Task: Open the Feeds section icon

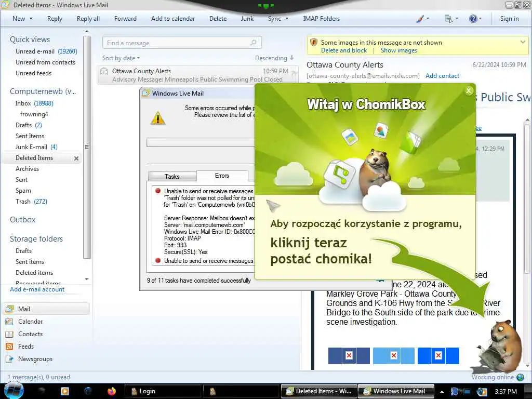Action: pos(9,347)
